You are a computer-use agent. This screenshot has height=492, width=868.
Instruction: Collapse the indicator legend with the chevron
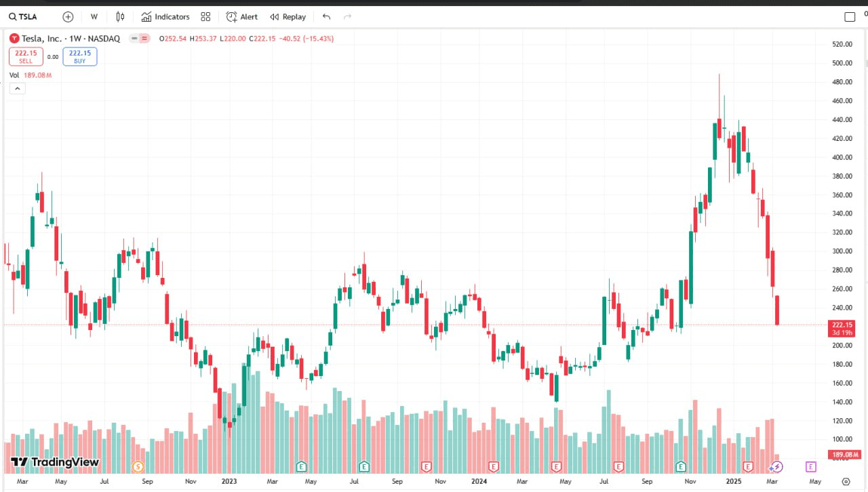point(17,88)
